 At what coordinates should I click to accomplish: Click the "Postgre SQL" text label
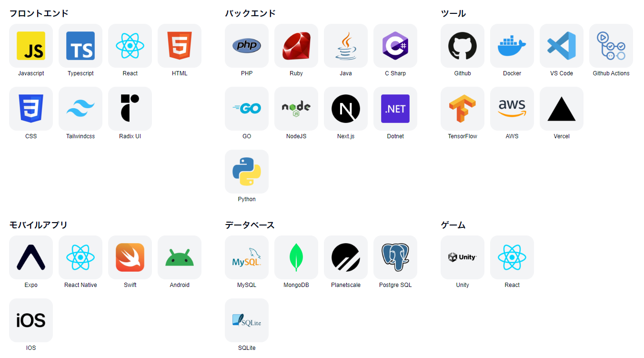395,285
